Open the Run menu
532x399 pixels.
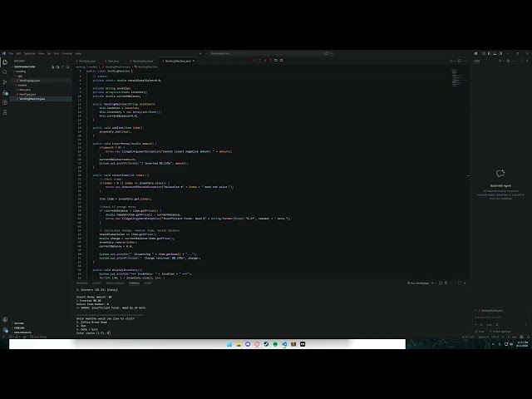pyautogui.click(x=57, y=53)
